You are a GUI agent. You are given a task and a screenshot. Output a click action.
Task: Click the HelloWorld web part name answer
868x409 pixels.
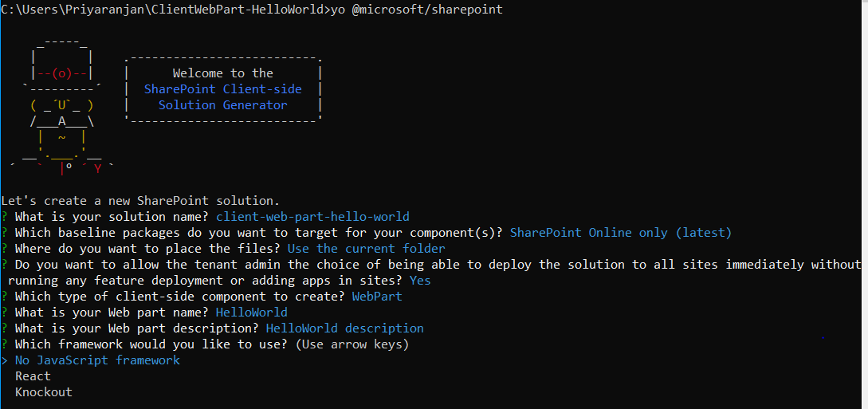[x=251, y=313]
